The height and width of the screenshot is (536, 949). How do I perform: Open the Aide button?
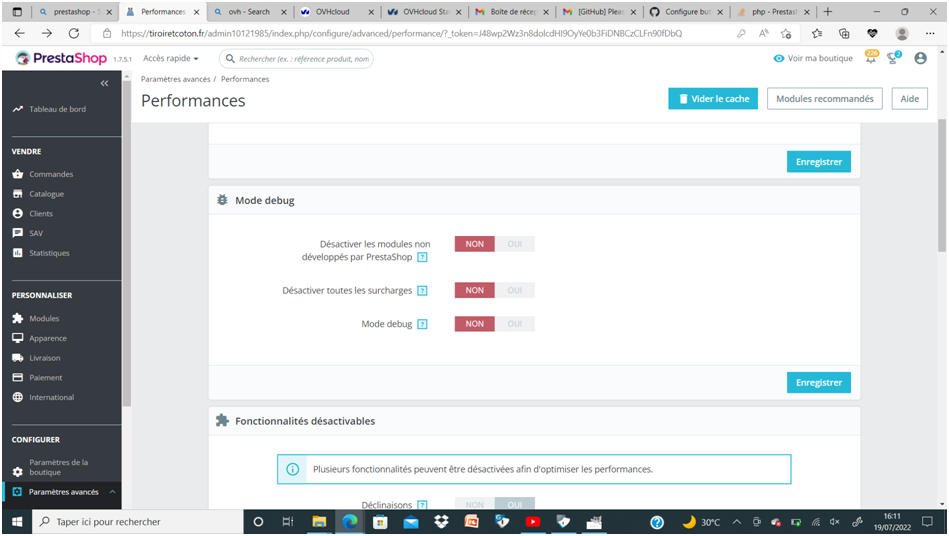pyautogui.click(x=910, y=99)
